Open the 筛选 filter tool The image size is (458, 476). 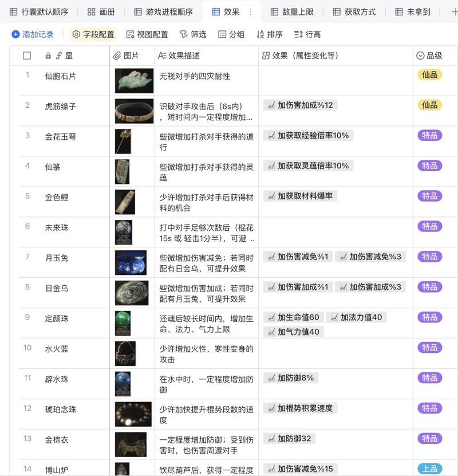(x=193, y=34)
